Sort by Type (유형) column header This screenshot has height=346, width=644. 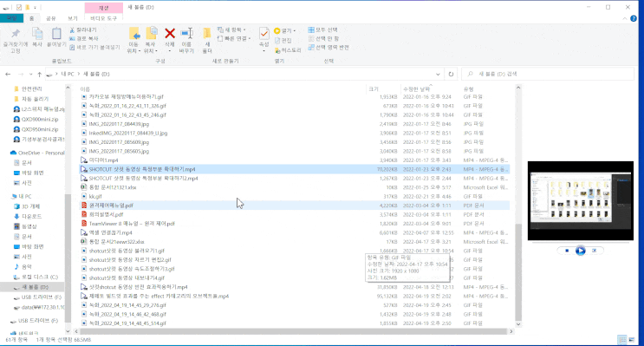(469, 88)
